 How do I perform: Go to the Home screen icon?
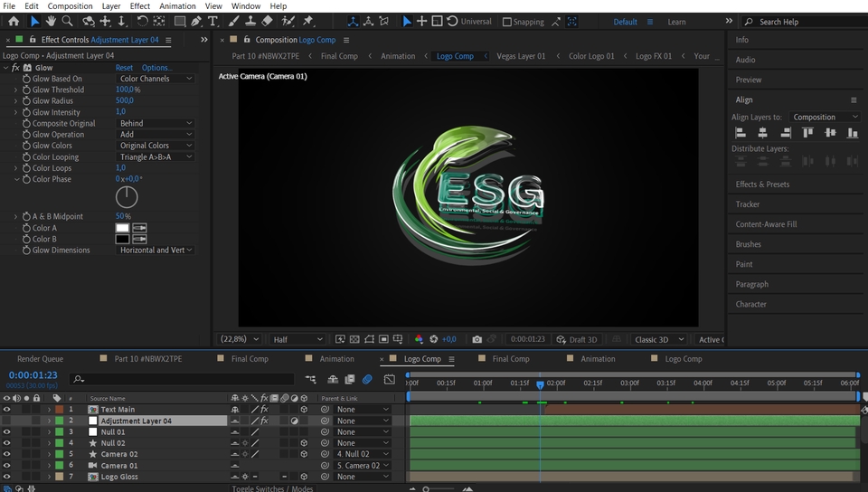coord(14,21)
